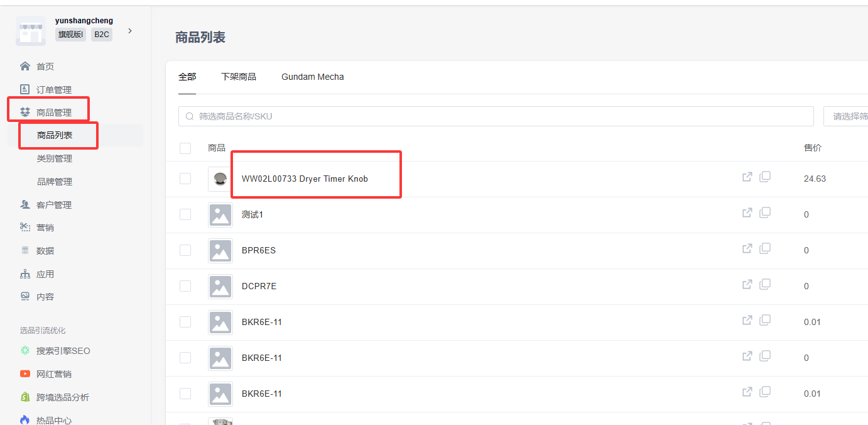Click the home icon beside 首页
The width and height of the screenshot is (868, 425).
(x=25, y=67)
